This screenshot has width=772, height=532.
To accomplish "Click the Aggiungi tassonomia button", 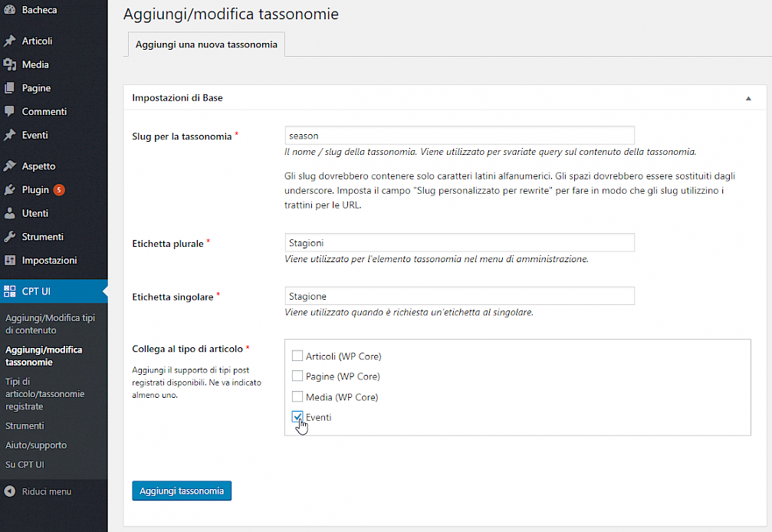I will tap(182, 491).
